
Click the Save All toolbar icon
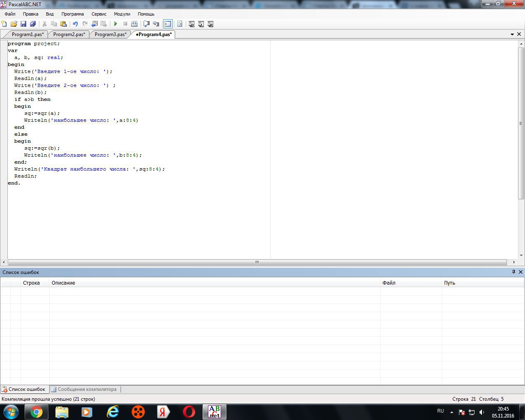pos(33,24)
